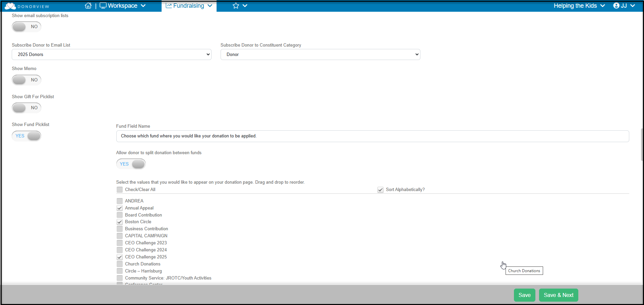Toggle Show Gift For Picklist switch
The height and width of the screenshot is (305, 644).
26,108
